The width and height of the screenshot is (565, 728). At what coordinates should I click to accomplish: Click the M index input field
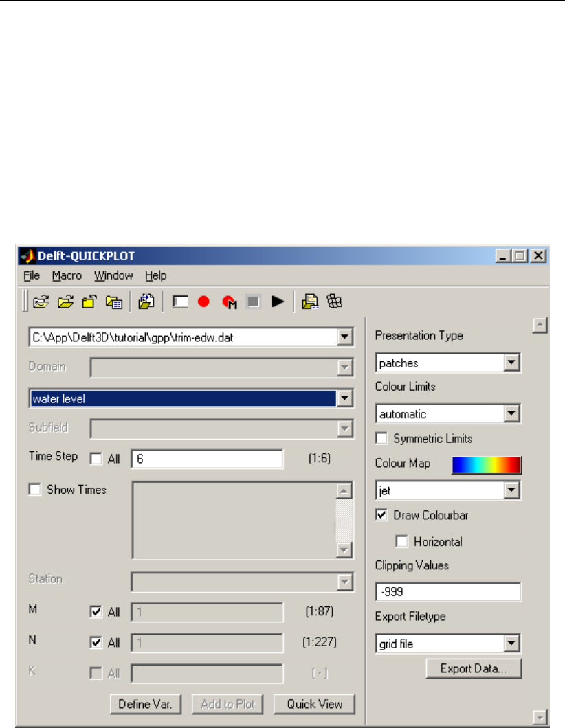[x=207, y=612]
